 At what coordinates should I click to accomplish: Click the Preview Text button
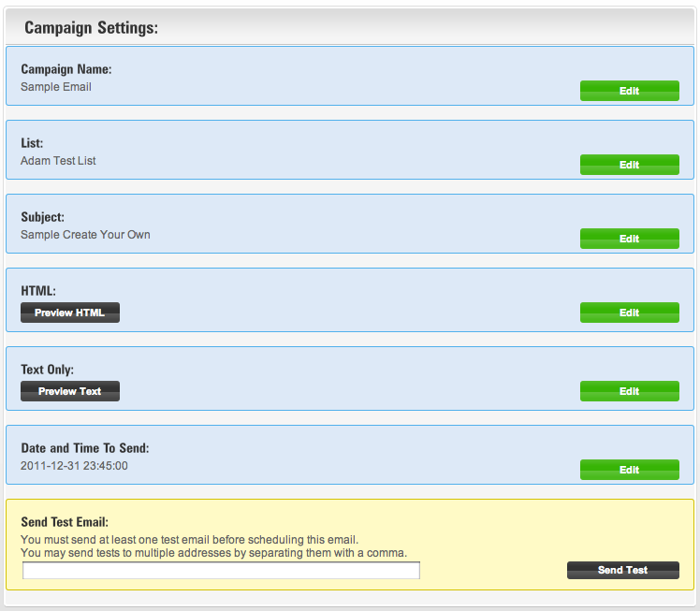(x=70, y=391)
